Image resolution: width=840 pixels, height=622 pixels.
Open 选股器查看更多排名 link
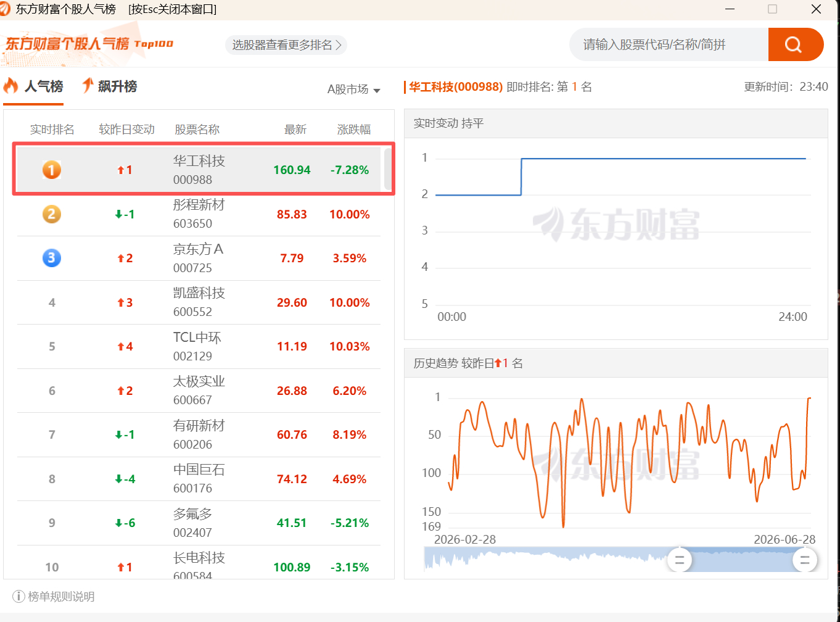pyautogui.click(x=286, y=45)
